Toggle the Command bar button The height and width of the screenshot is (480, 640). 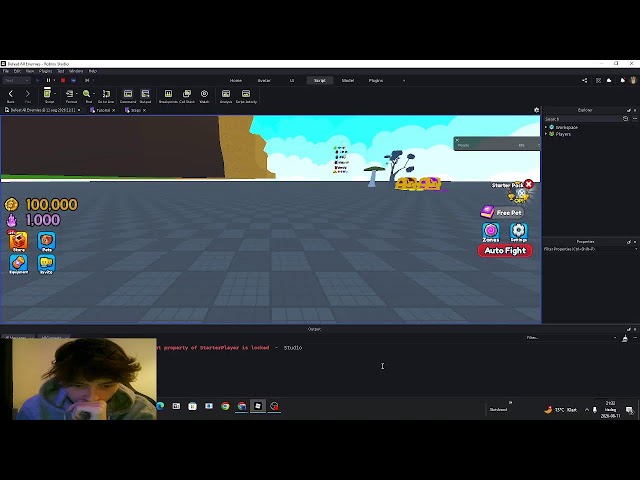coord(128,94)
